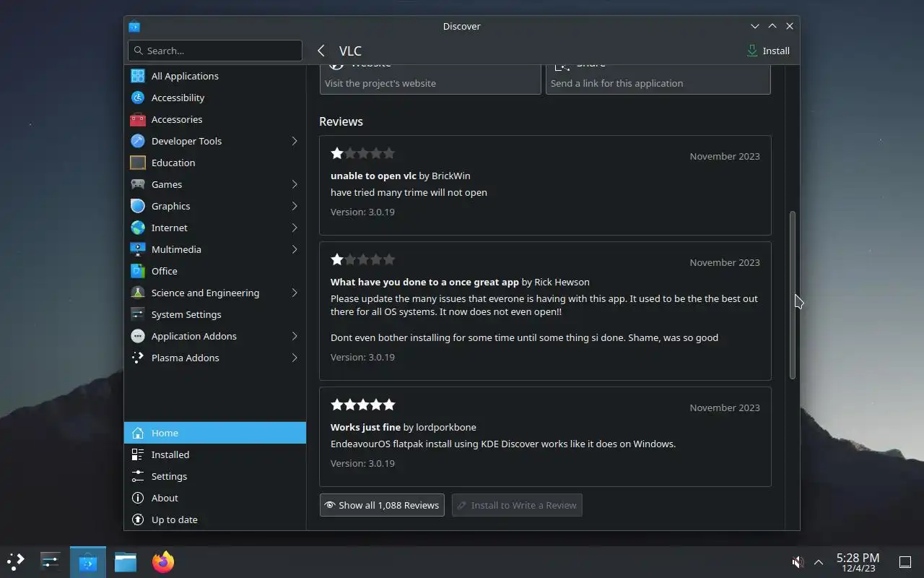
Task: Click the Discover search field
Action: click(x=215, y=51)
